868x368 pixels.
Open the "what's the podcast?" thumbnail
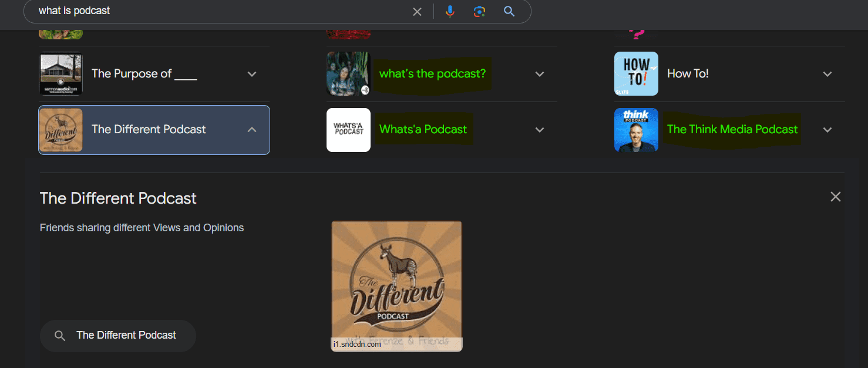click(348, 74)
